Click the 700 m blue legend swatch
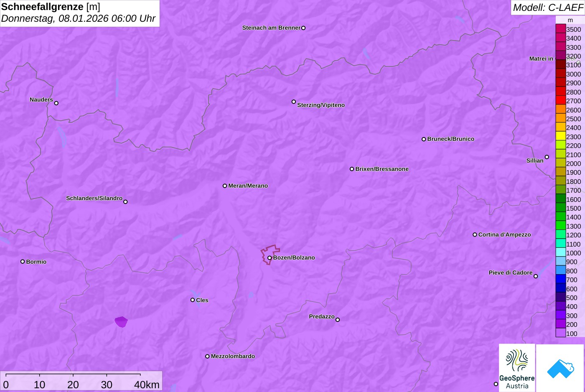This screenshot has width=585, height=392. pyautogui.click(x=561, y=279)
